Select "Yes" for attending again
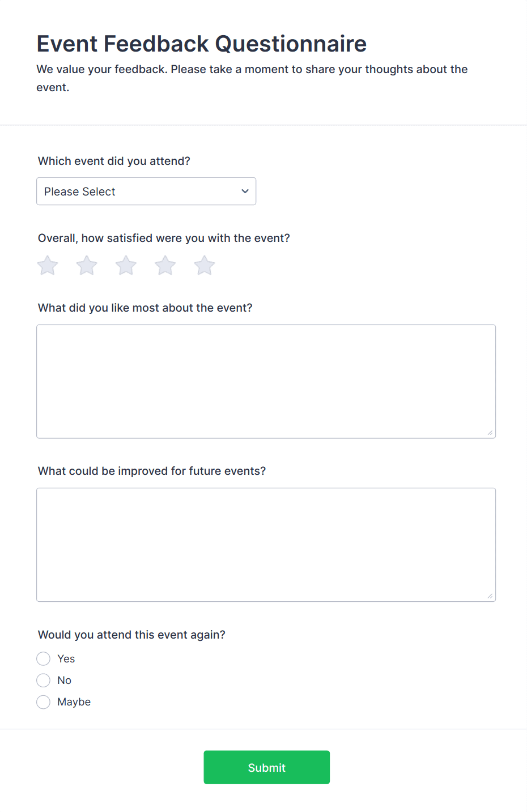 (43, 658)
